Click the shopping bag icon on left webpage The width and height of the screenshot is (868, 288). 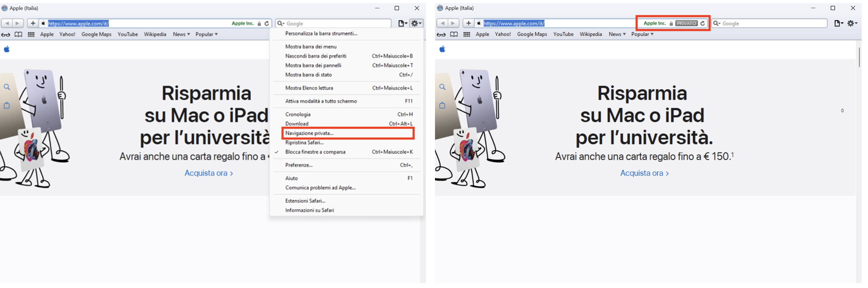pyautogui.click(x=7, y=105)
